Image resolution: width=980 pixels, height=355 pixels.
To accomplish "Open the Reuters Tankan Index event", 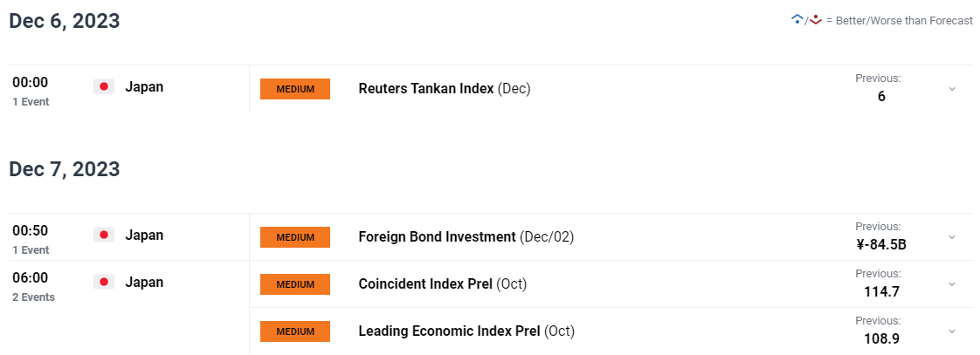I will pos(426,89).
